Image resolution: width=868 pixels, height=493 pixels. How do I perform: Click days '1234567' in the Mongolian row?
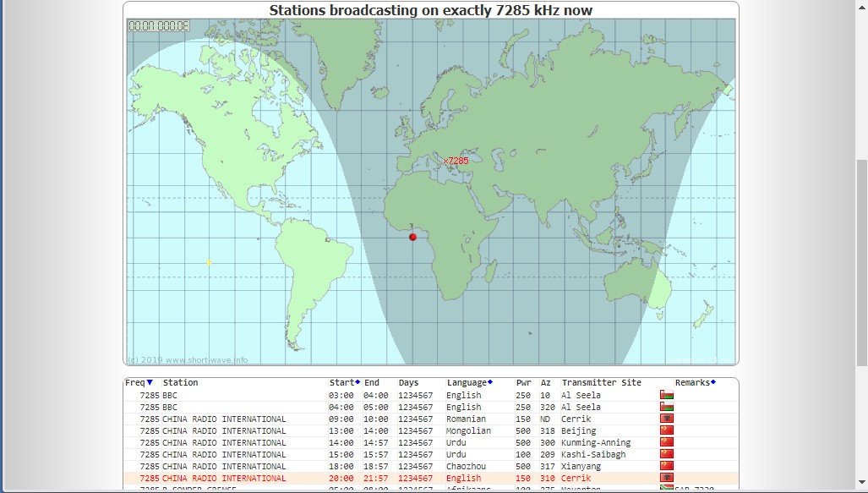click(416, 431)
